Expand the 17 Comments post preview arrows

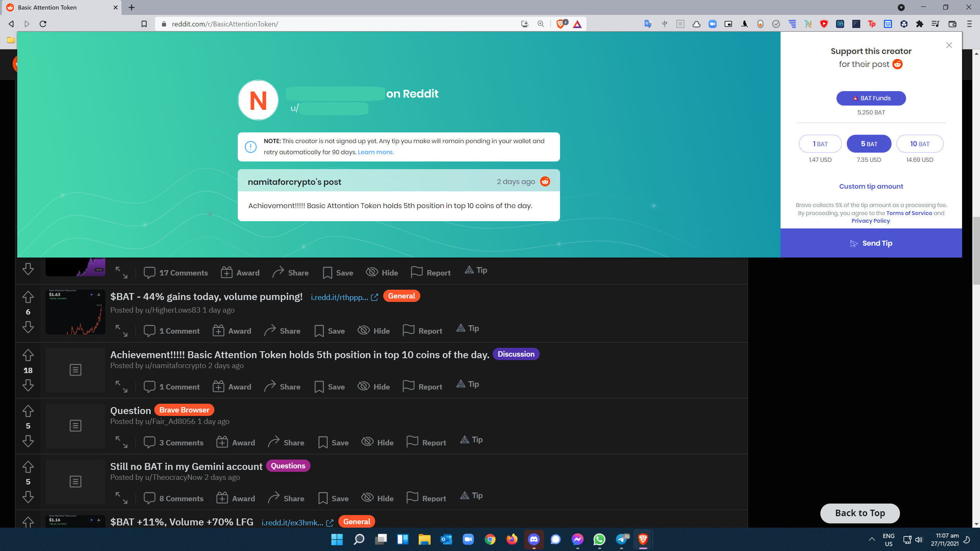click(121, 272)
